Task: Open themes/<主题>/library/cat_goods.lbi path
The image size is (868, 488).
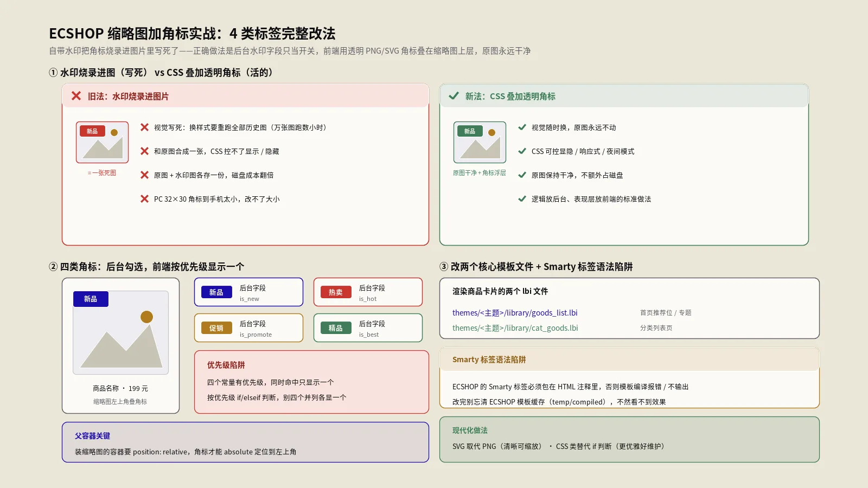Action: pos(515,328)
